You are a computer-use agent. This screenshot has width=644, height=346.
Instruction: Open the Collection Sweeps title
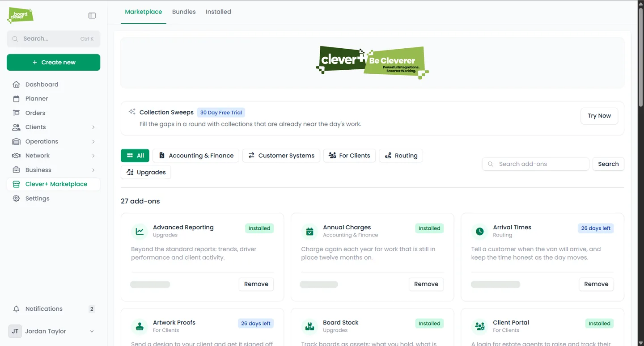pyautogui.click(x=166, y=113)
